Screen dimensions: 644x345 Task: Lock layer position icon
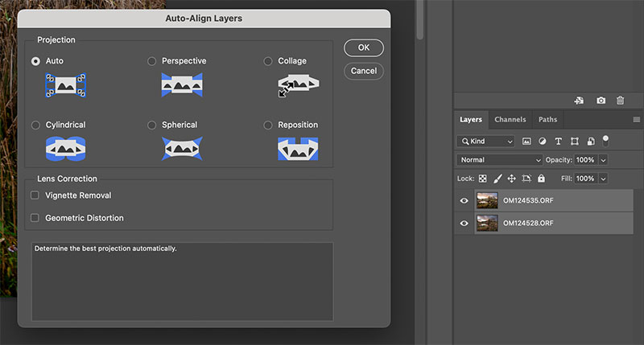point(512,179)
